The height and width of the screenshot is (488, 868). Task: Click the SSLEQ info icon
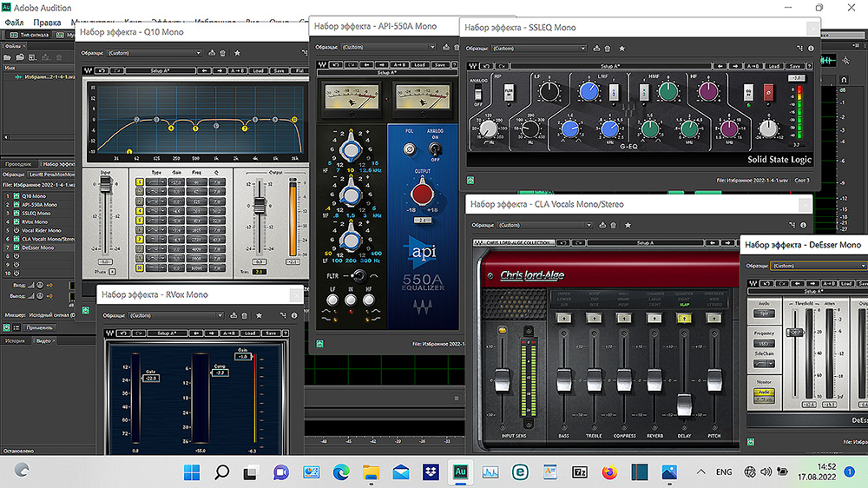(x=810, y=49)
